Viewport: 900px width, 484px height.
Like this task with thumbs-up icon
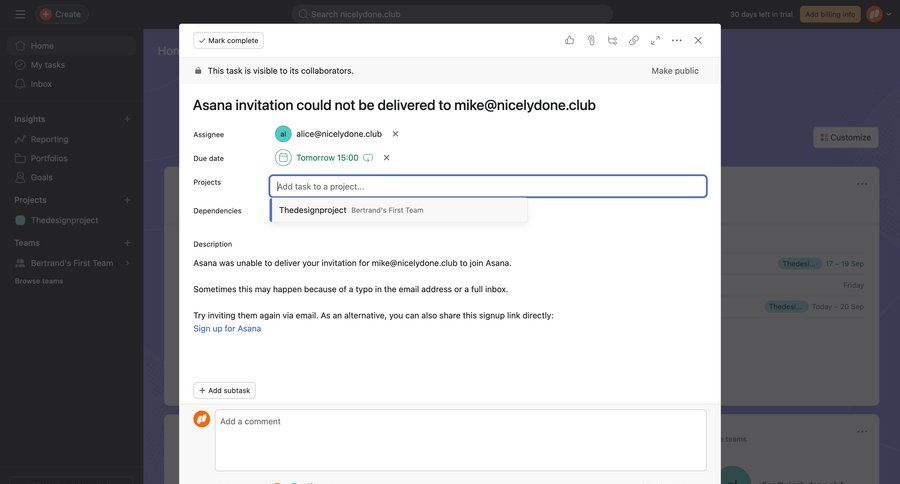pos(569,40)
